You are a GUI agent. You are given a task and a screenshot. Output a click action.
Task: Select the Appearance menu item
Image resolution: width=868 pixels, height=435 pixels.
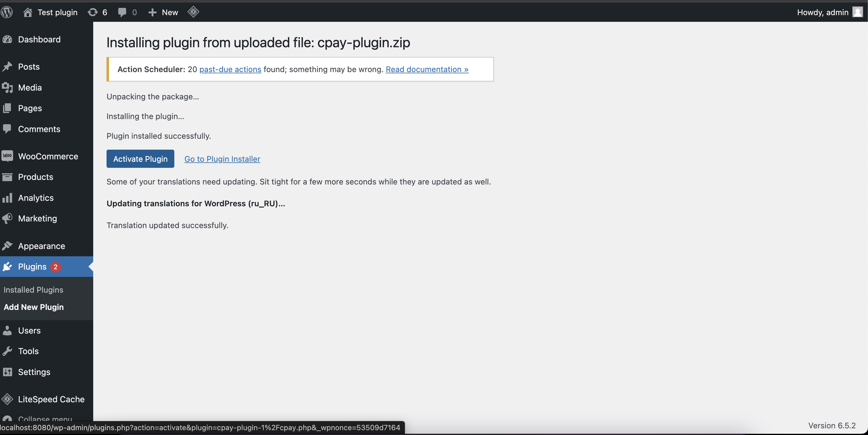pyautogui.click(x=41, y=246)
